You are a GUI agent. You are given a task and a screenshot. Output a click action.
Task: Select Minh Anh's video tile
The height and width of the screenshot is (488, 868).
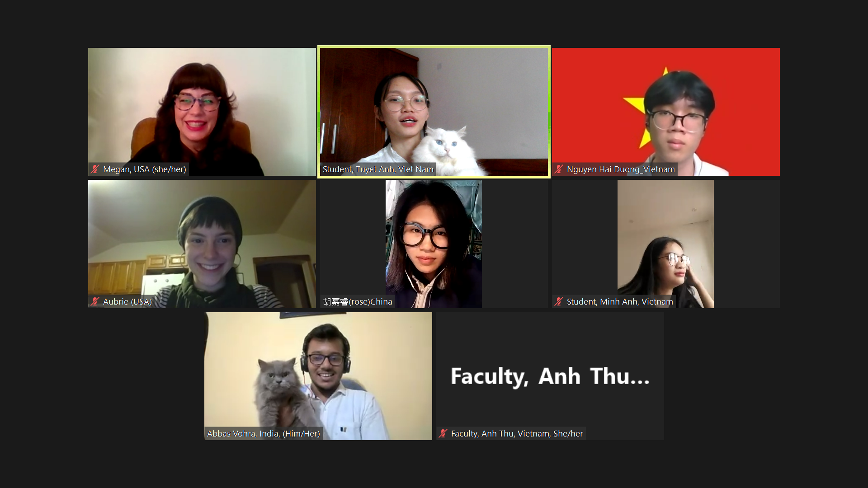tap(666, 244)
